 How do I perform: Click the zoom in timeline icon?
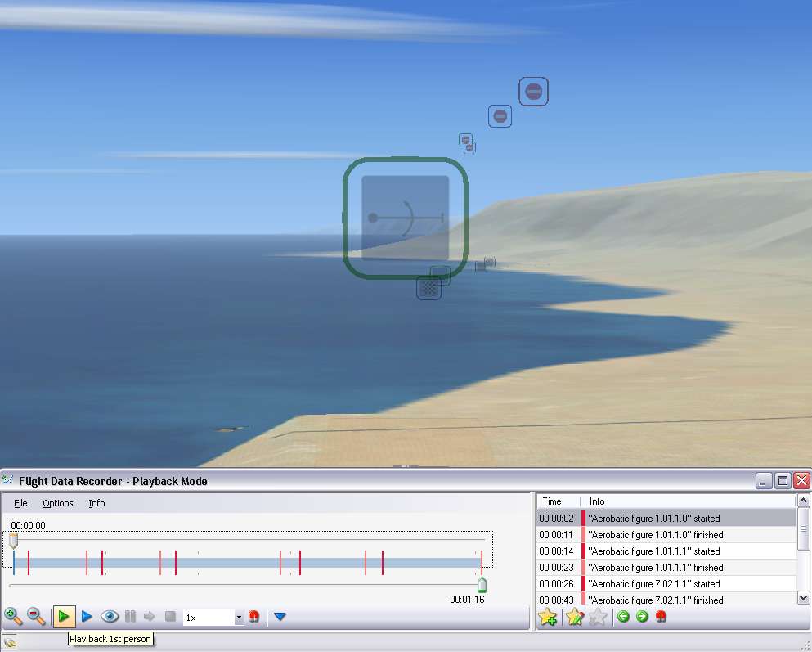point(14,616)
